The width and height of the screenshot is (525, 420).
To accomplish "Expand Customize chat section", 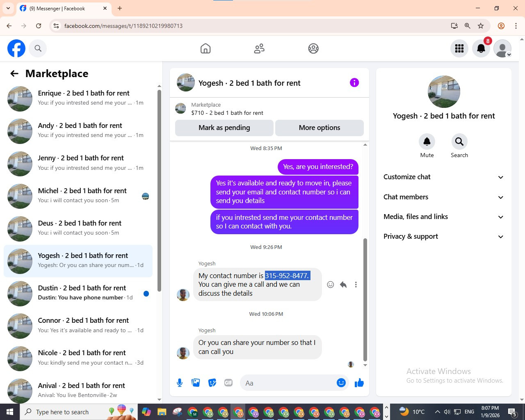I will pos(443,177).
